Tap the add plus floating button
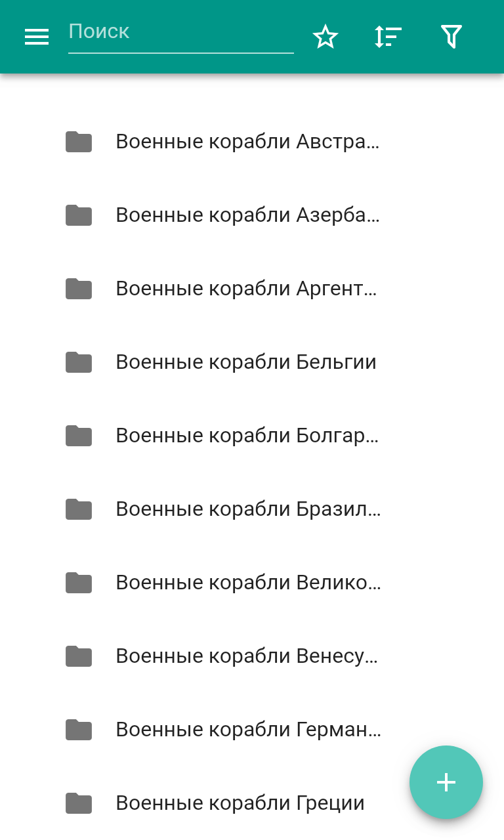The width and height of the screenshot is (504, 840). point(446,782)
